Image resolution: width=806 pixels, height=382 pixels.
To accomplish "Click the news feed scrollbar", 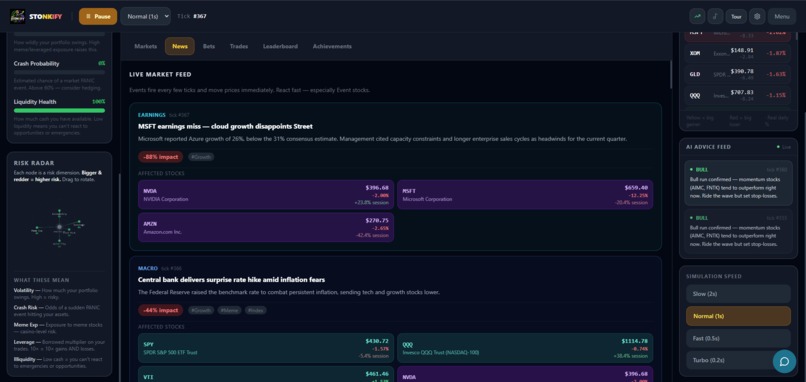I will [670, 75].
